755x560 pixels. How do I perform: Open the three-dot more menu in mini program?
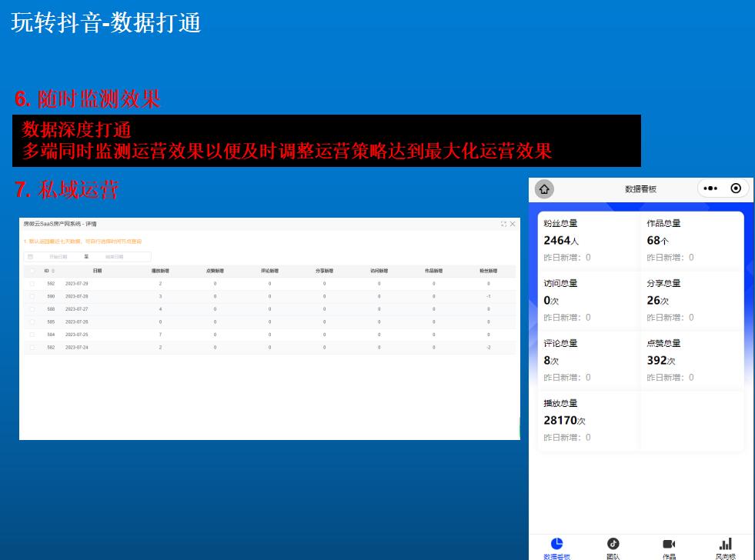710,188
